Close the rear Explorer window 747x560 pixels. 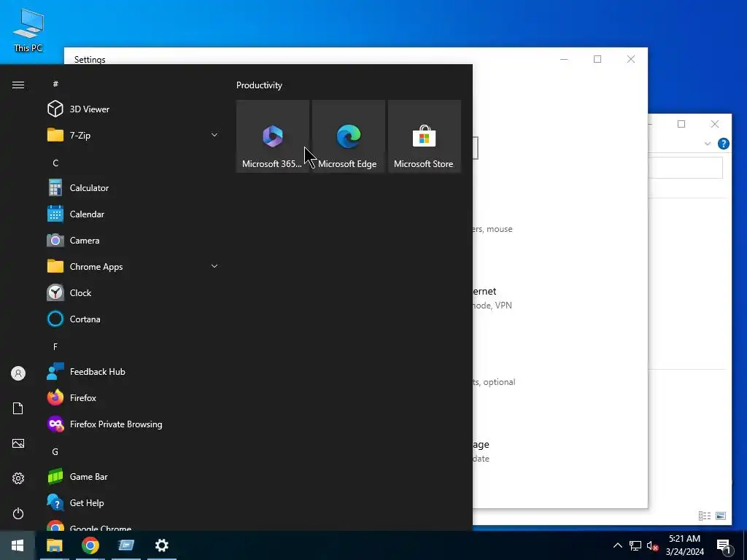[715, 124]
